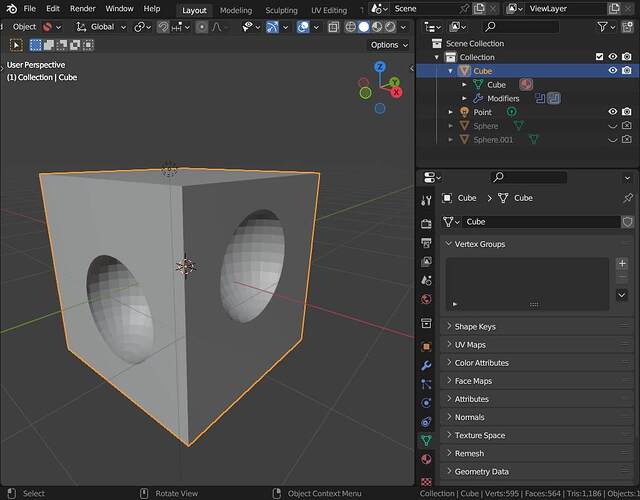Set selection mode to new selection
The image size is (640, 500).
point(36,45)
